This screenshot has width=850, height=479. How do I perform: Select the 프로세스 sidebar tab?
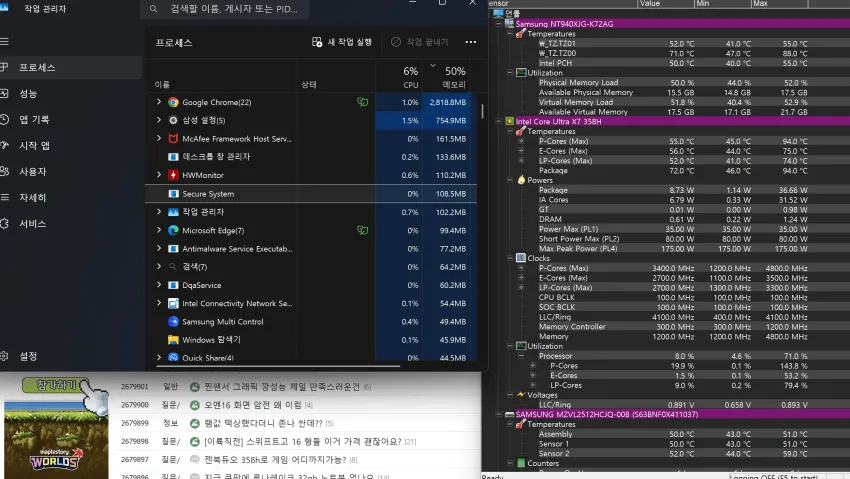coord(70,68)
